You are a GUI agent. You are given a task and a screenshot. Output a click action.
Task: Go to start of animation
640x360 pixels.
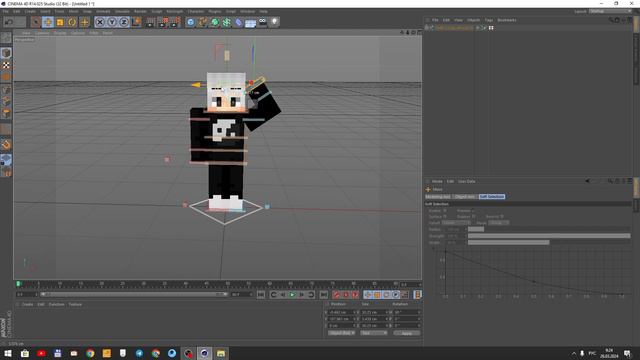click(x=261, y=295)
